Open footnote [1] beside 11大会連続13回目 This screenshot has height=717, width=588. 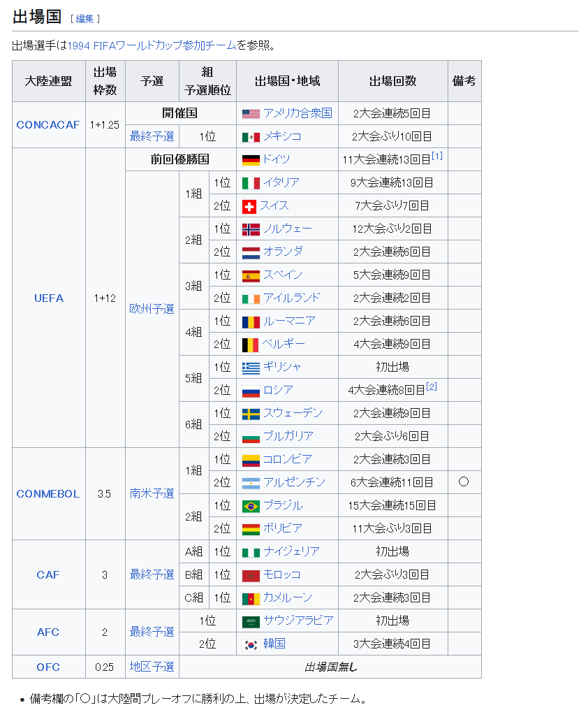[x=437, y=156]
